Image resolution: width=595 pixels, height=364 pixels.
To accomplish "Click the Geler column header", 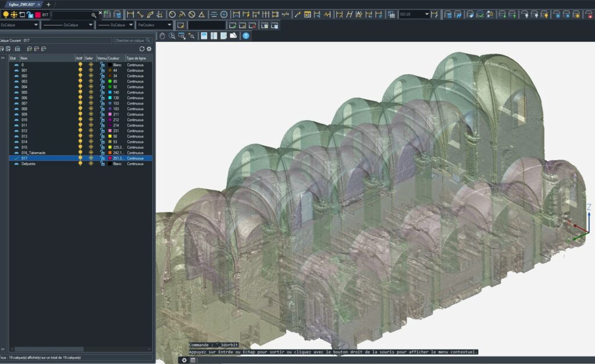I will click(x=90, y=58).
